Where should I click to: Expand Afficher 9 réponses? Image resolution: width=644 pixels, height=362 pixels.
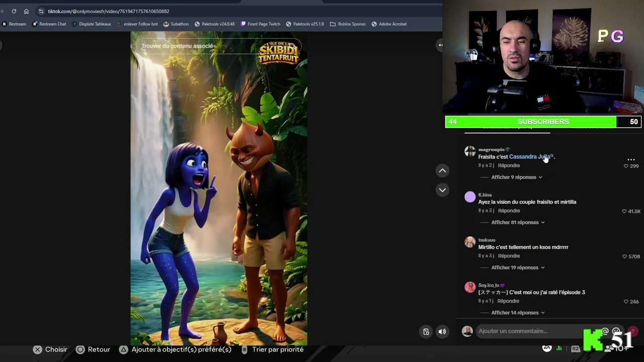[517, 177]
